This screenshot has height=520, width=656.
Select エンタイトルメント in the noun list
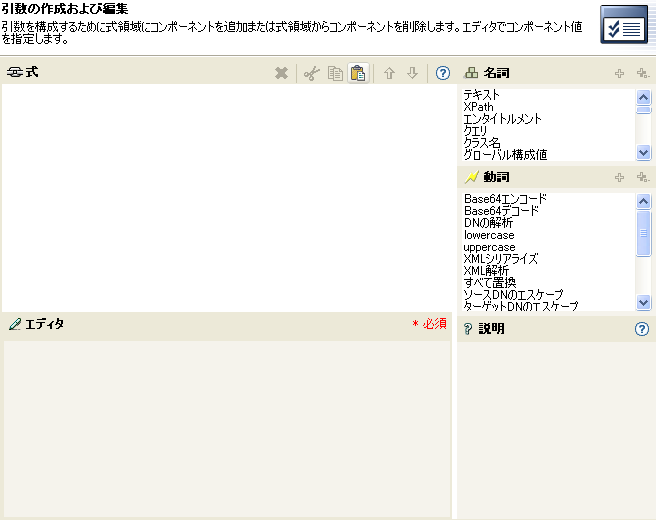coord(502,119)
